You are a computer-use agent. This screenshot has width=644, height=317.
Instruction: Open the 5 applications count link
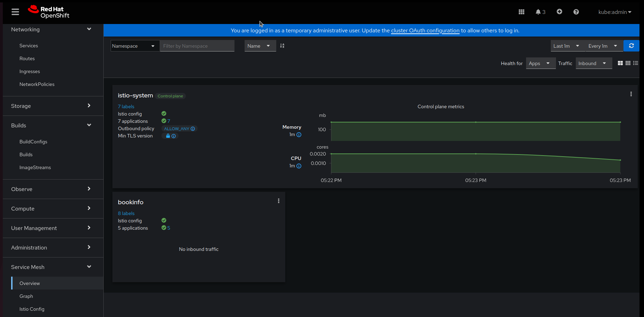[x=169, y=228]
